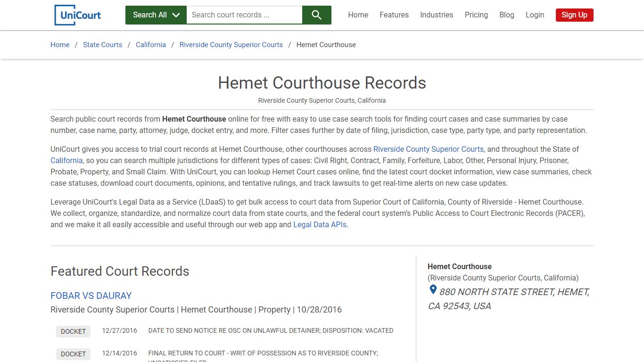This screenshot has width=644, height=362.
Task: Click the DOCKET badge dated 12/14/2016
Action: click(x=73, y=354)
